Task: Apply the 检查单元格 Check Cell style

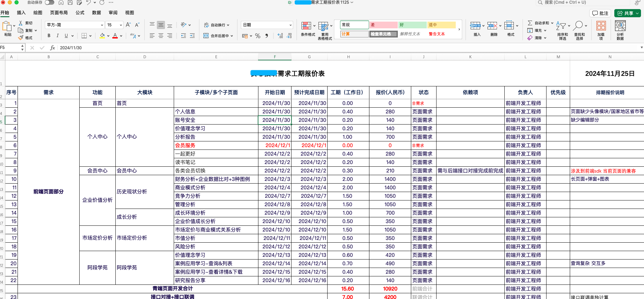Action: 383,34
